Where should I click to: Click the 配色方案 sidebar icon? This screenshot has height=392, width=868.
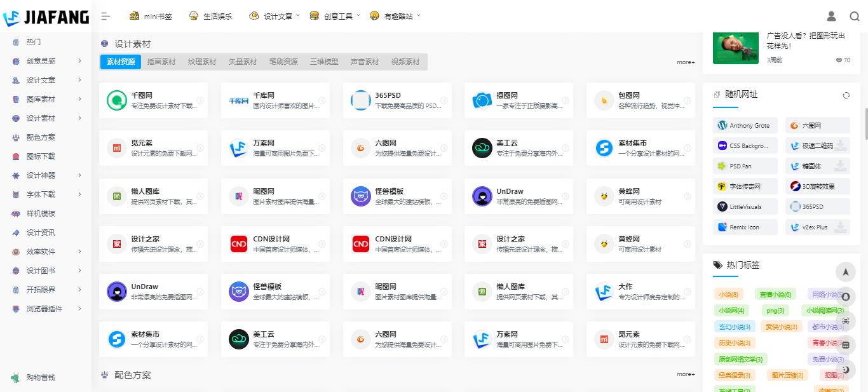tap(16, 137)
